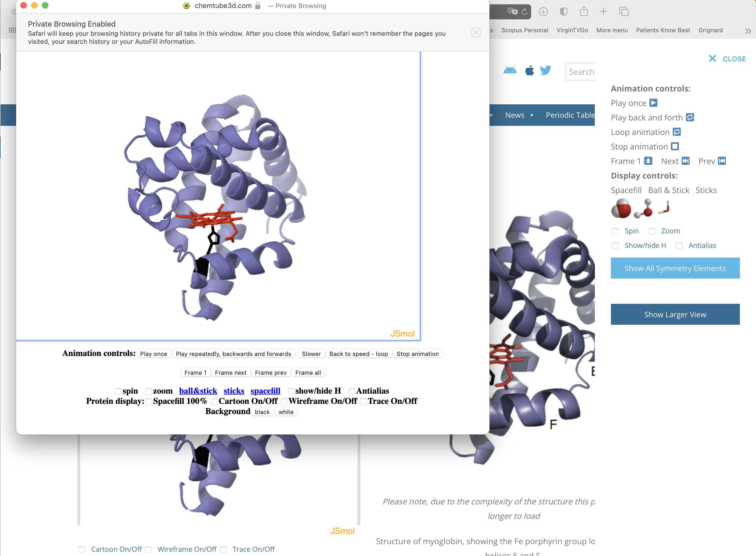756x556 pixels.
Task: Click the Share icon in Safari toolbar
Action: pos(584,12)
